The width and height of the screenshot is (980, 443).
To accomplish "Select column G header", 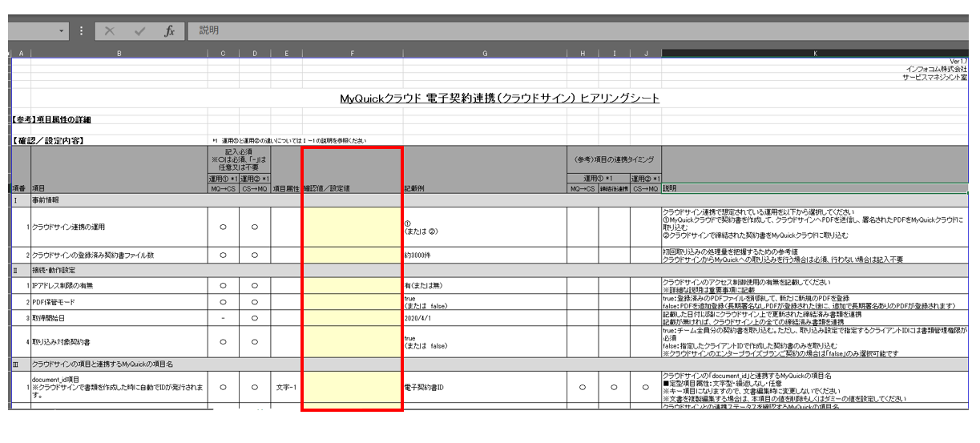I will (485, 54).
